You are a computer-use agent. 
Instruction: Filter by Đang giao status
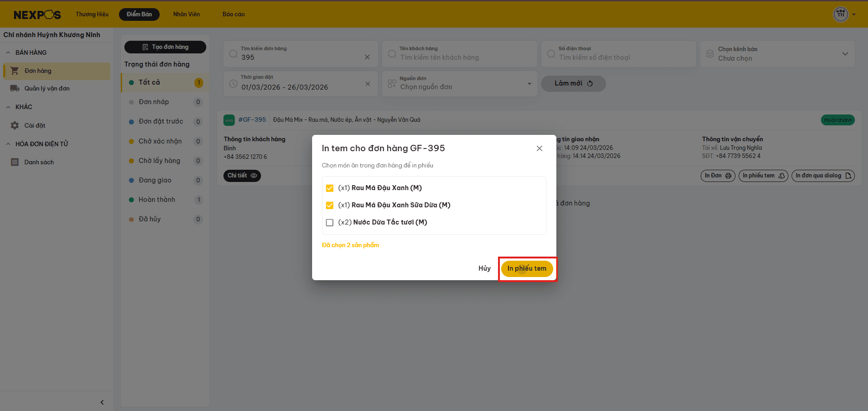[165, 180]
